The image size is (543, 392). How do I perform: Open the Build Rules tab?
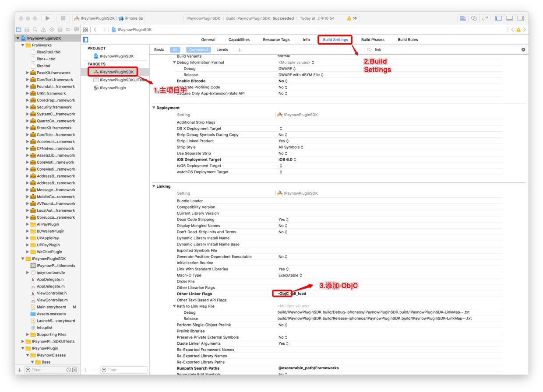tap(408, 40)
